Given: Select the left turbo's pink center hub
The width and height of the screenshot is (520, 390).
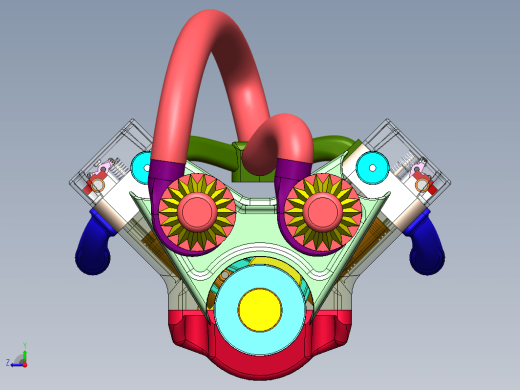Looking at the screenshot, I should pos(197,212).
